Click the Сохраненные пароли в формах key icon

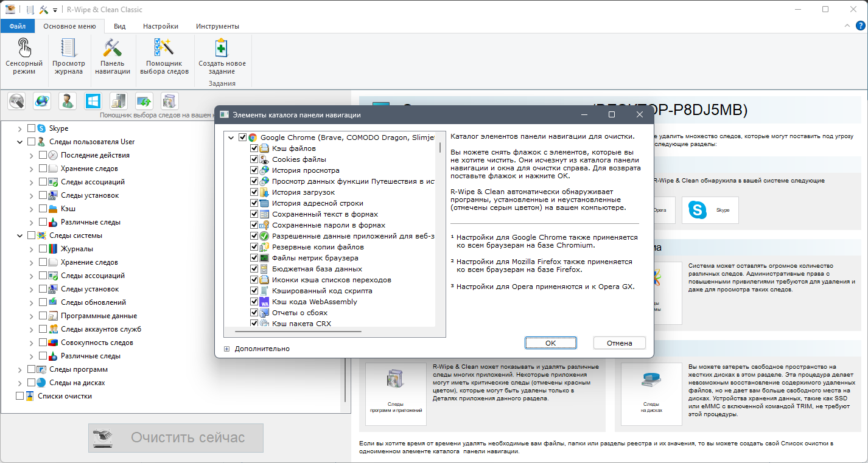[x=264, y=225]
